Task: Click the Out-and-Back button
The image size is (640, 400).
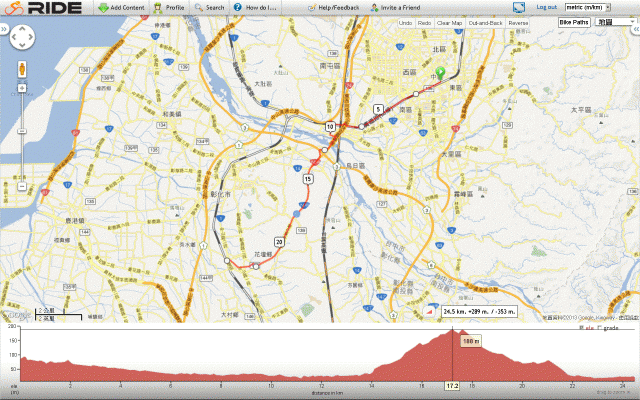Action: 485,23
